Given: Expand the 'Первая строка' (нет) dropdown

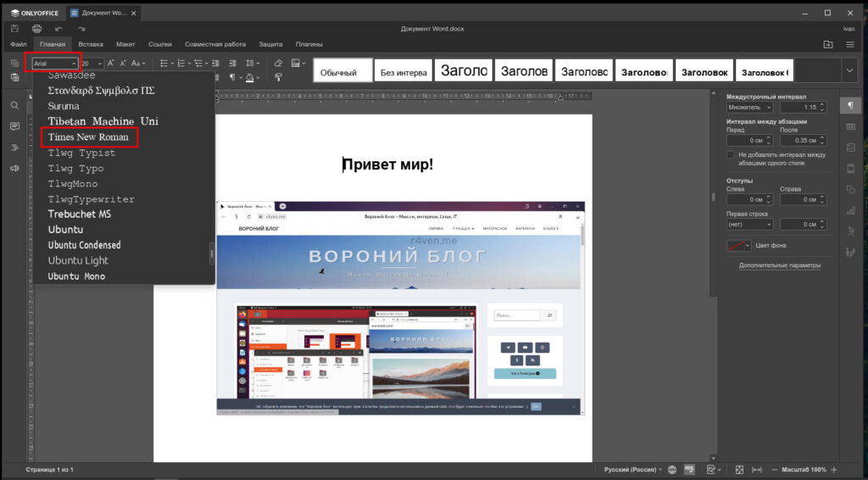Looking at the screenshot, I should [x=749, y=224].
